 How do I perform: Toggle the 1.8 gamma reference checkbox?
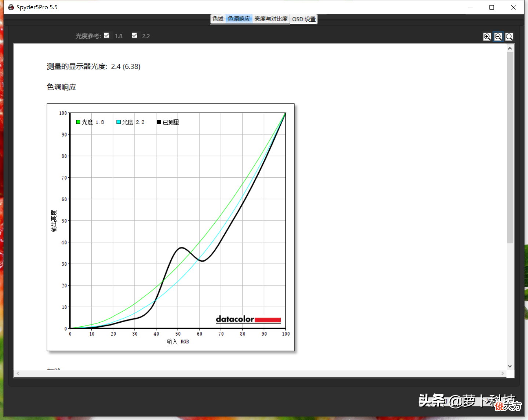[107, 35]
